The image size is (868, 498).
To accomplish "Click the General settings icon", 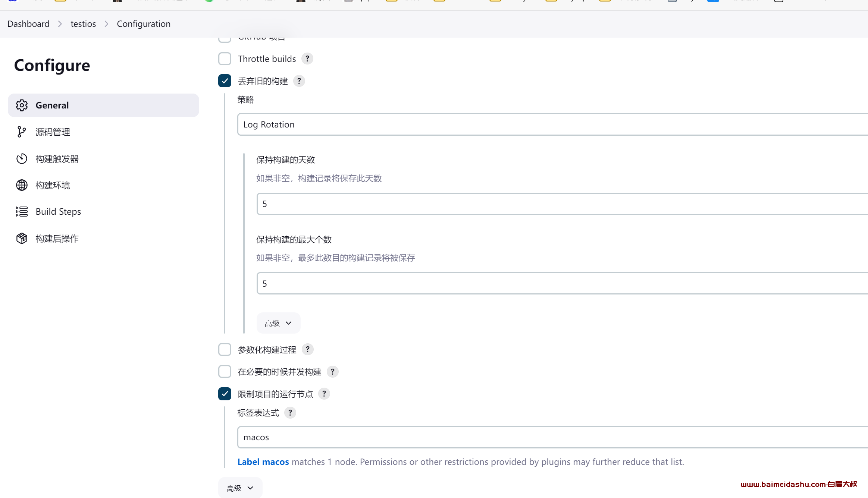I will (x=22, y=105).
